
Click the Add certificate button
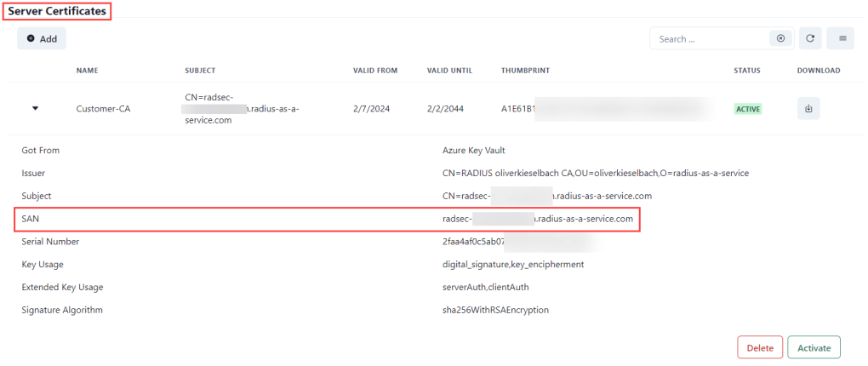coord(42,38)
